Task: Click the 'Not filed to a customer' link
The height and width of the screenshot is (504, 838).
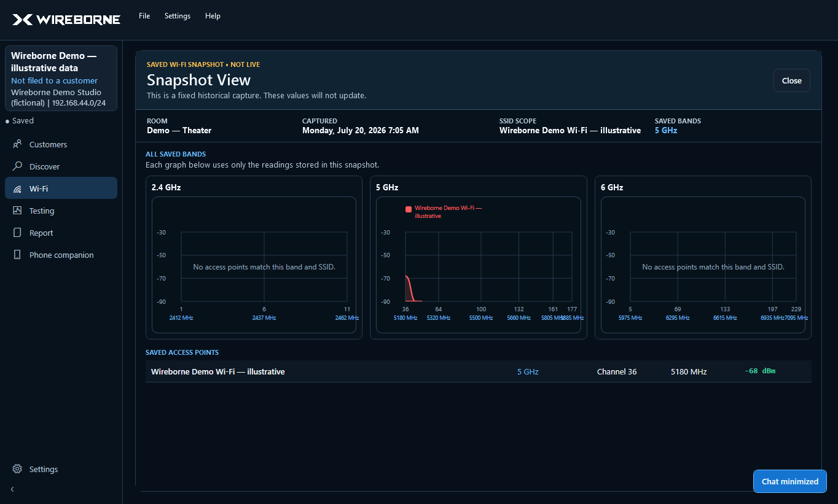Action: click(x=54, y=80)
